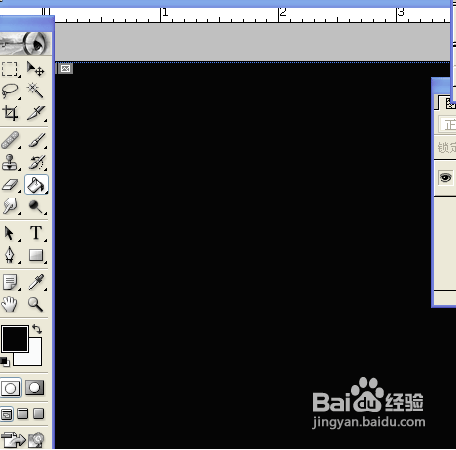This screenshot has height=450, width=456.
Task: Select the Rectangle shape tool
Action: pos(36,255)
